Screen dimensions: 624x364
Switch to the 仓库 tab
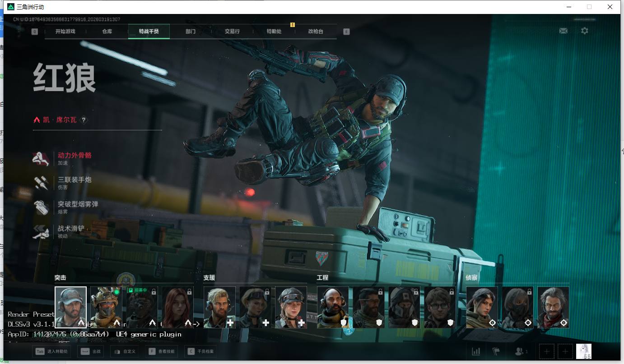click(x=107, y=32)
